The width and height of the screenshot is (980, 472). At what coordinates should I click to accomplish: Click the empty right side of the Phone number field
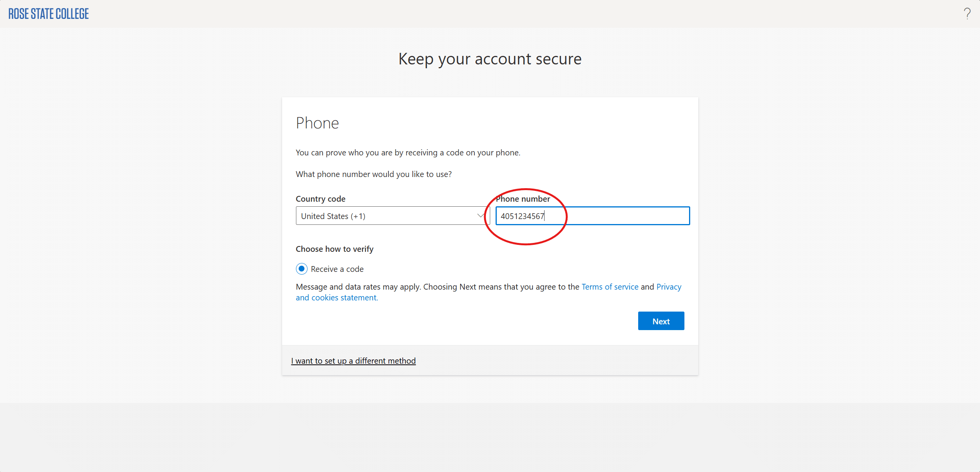(632, 216)
